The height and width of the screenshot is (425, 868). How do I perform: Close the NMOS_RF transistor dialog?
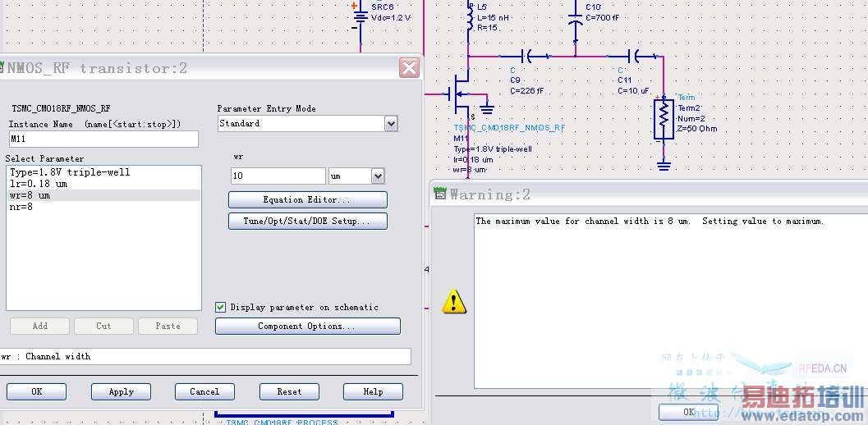(409, 68)
